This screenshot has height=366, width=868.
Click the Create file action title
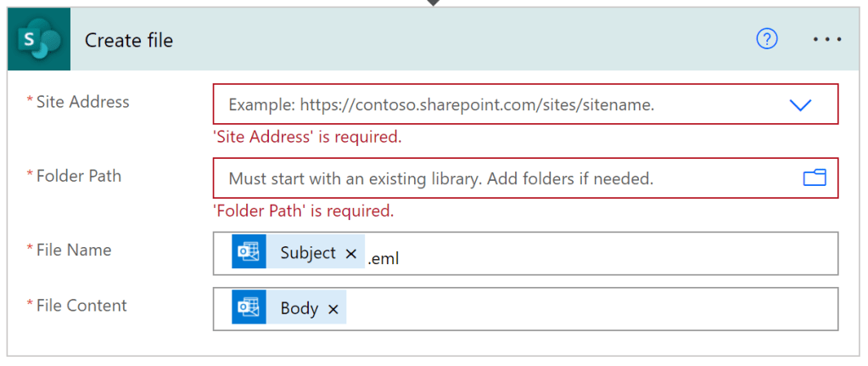[129, 40]
